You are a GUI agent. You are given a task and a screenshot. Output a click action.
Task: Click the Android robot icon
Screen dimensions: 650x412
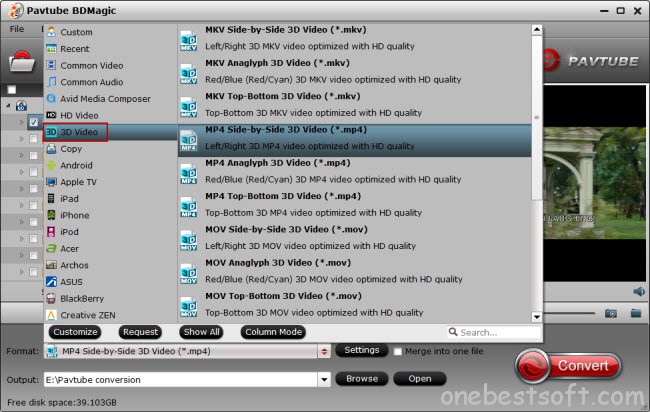(51, 165)
